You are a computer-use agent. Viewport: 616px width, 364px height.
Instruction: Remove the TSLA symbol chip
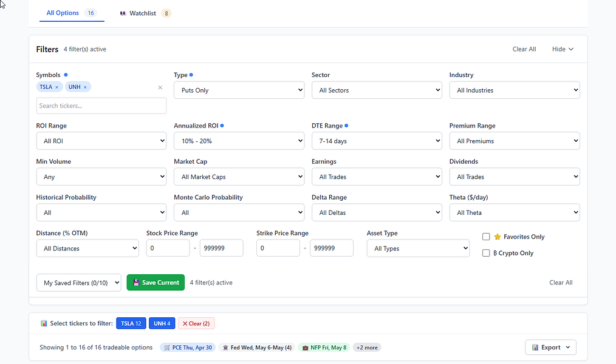tap(56, 87)
